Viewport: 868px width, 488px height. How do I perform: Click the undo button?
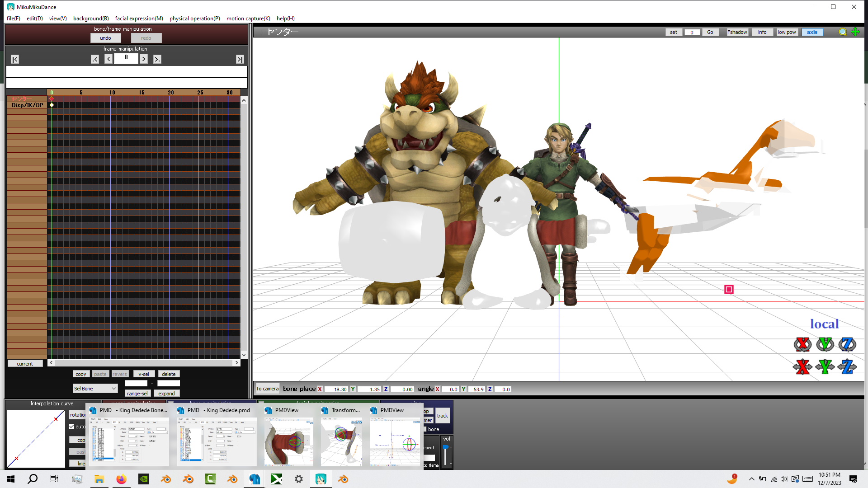105,38
